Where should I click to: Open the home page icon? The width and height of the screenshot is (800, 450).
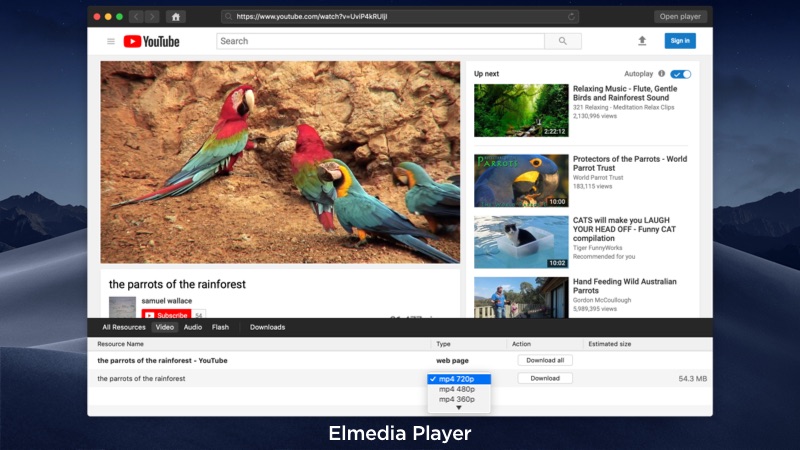click(176, 16)
